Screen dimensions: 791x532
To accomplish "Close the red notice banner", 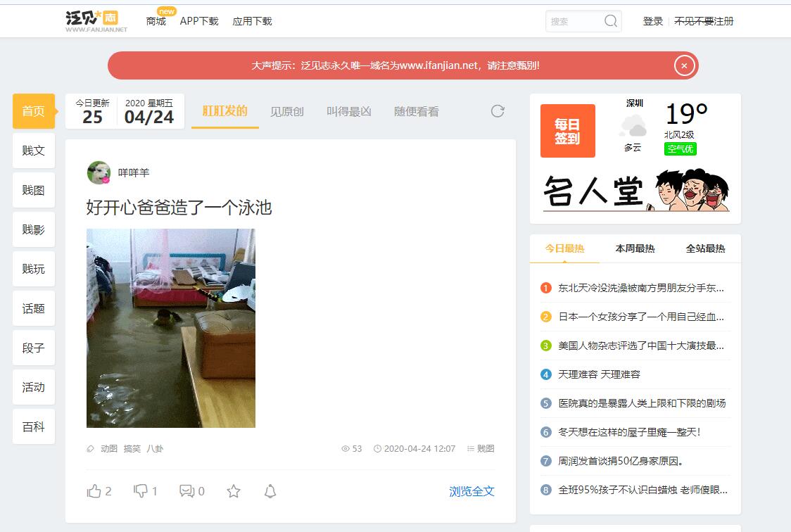I will click(684, 65).
